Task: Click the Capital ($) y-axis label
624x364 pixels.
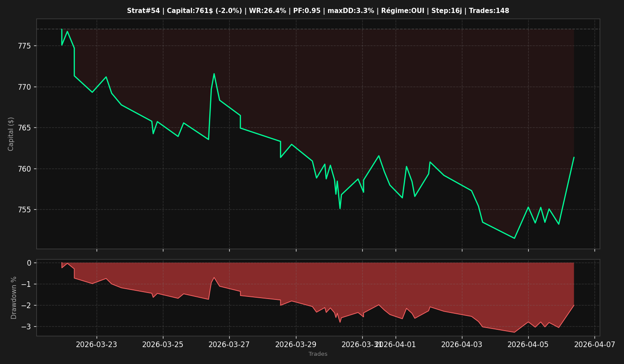Action: [x=11, y=134]
